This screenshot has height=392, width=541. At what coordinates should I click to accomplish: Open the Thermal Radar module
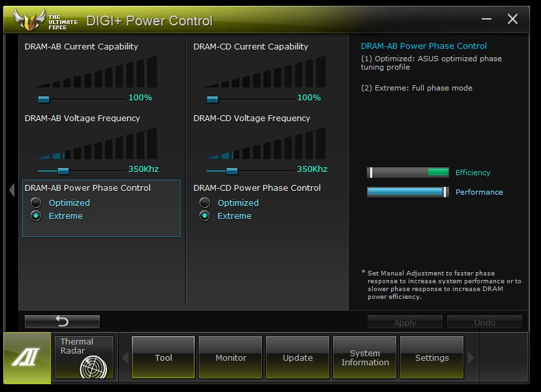(x=84, y=357)
